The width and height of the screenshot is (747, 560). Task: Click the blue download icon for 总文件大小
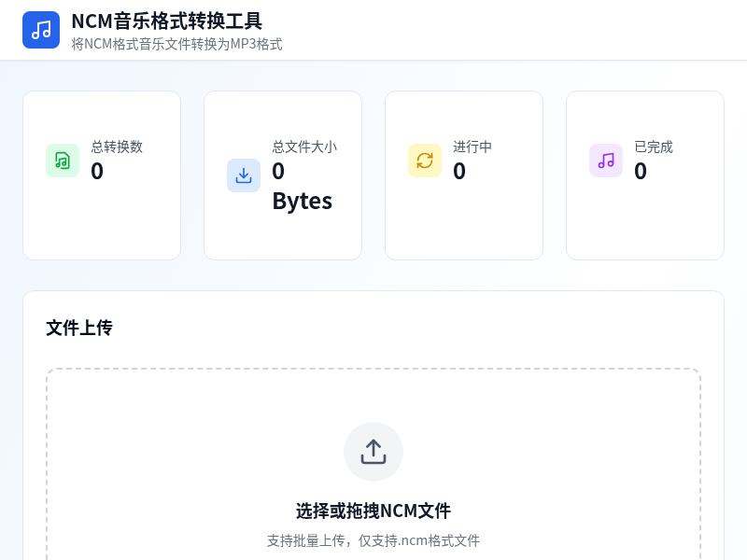click(244, 175)
